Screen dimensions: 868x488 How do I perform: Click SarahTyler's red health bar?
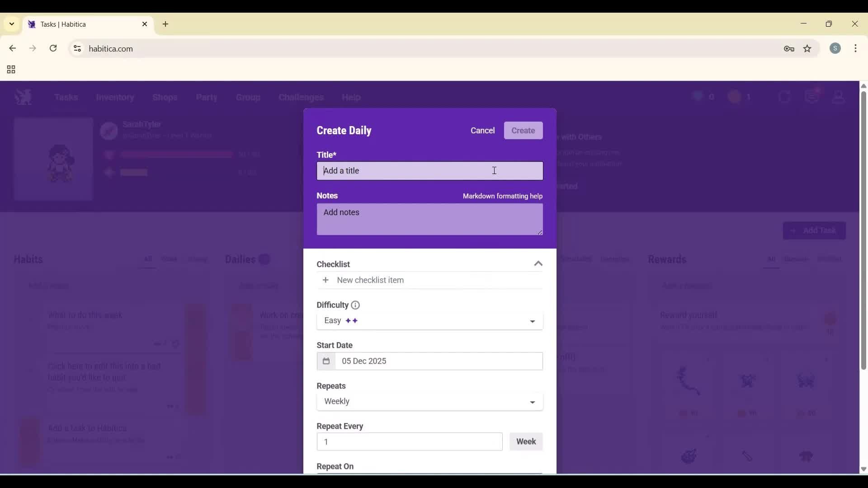point(176,154)
